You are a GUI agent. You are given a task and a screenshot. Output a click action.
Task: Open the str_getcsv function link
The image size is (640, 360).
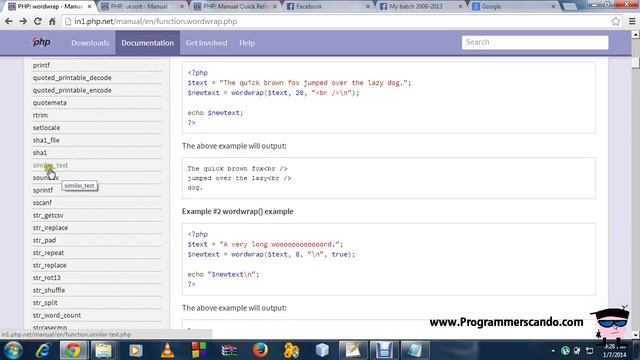(x=48, y=215)
